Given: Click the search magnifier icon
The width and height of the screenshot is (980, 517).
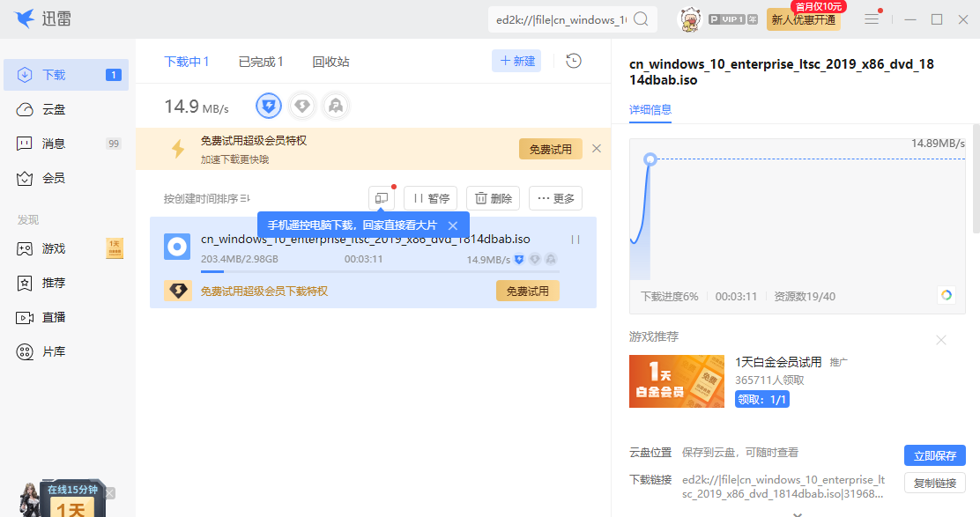Looking at the screenshot, I should [641, 19].
